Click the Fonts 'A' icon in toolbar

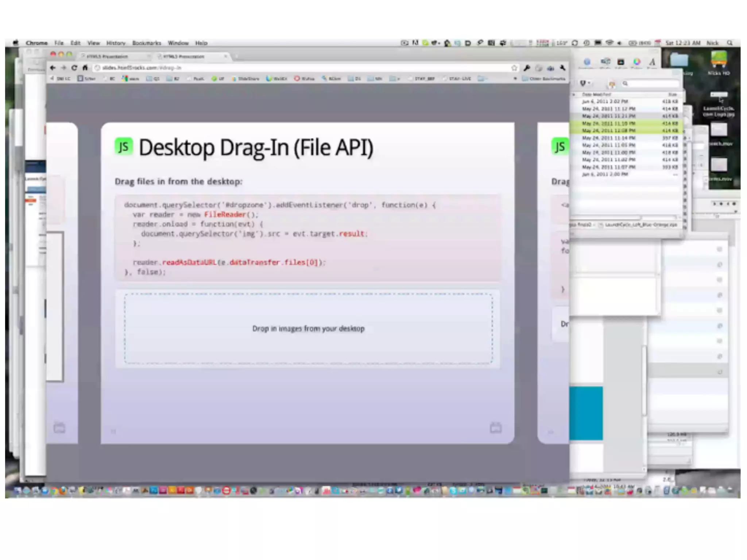[x=652, y=62]
